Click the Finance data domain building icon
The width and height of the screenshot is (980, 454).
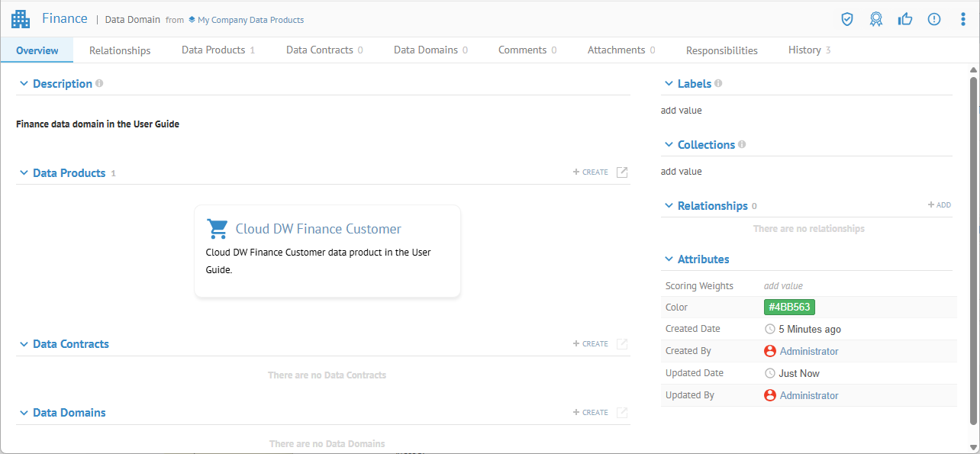tap(21, 19)
